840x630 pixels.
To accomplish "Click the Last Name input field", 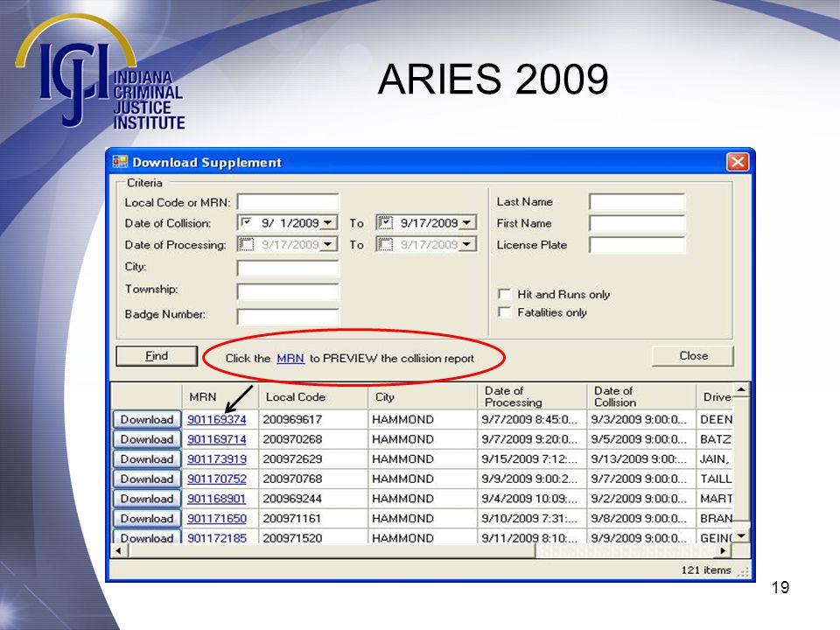I will pos(637,202).
